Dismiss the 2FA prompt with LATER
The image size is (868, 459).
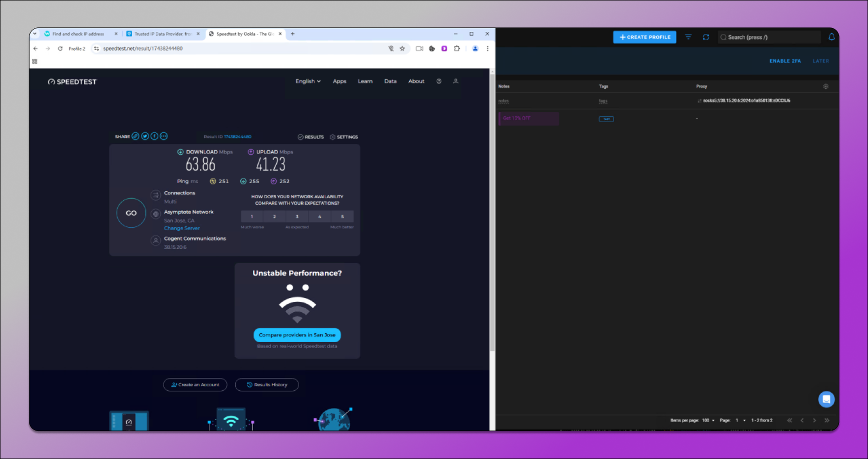tap(820, 61)
